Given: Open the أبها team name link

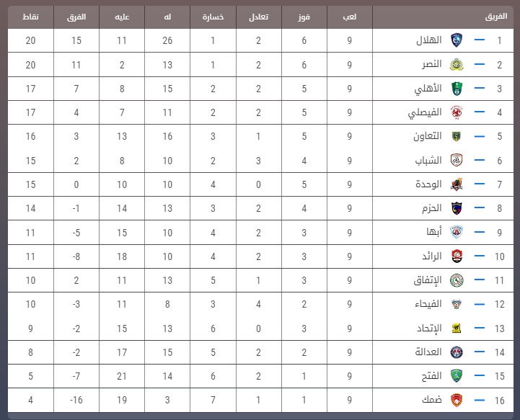Looking at the screenshot, I should tap(434, 231).
